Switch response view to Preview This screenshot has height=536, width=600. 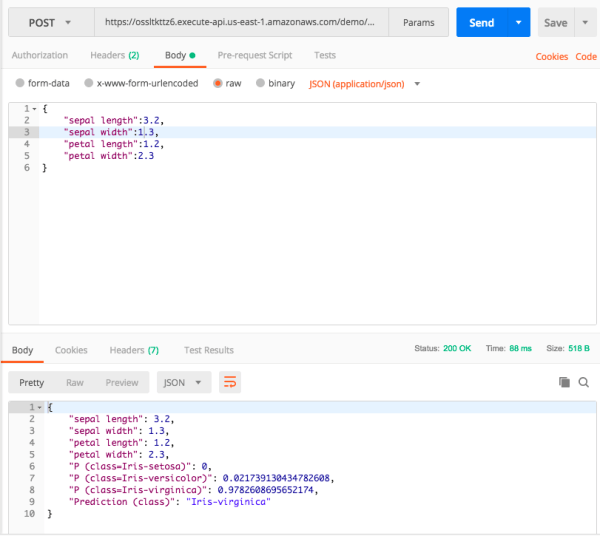click(x=122, y=383)
